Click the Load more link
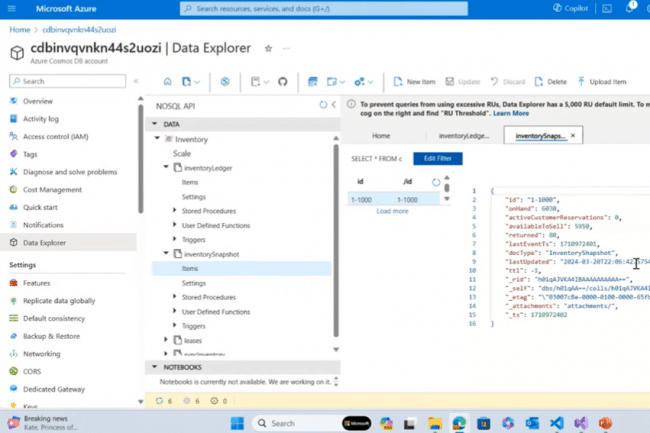Image resolution: width=650 pixels, height=433 pixels. [392, 211]
